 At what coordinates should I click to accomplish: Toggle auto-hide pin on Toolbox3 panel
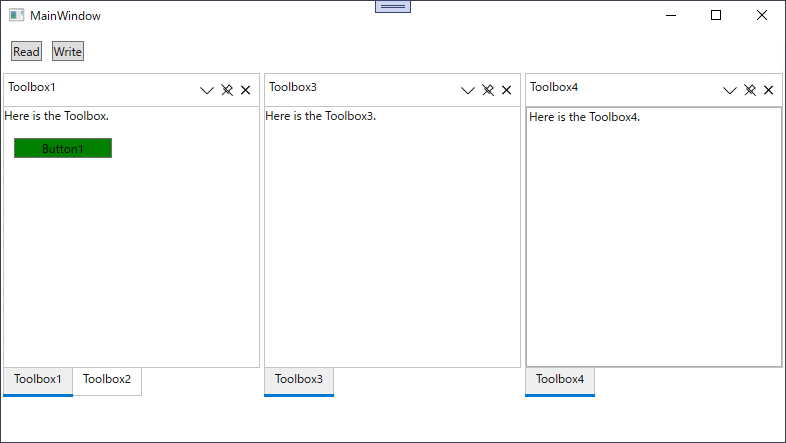(x=488, y=90)
